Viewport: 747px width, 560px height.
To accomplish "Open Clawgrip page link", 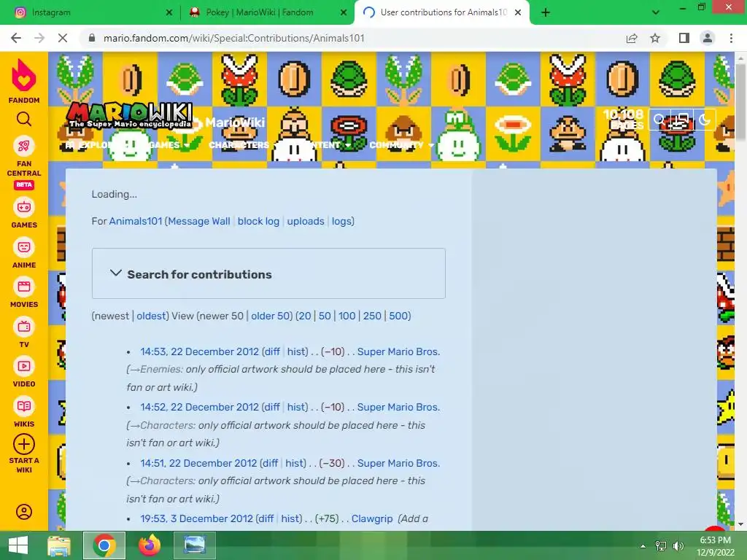I will click(x=372, y=518).
